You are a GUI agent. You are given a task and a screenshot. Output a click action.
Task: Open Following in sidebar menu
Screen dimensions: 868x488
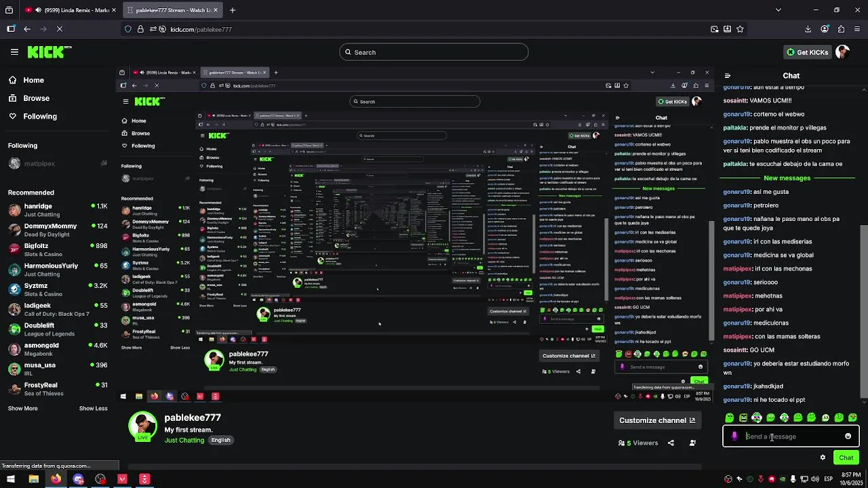click(x=33, y=117)
